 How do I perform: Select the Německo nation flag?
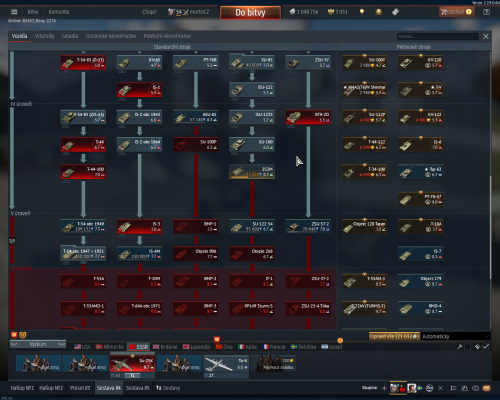[110, 347]
